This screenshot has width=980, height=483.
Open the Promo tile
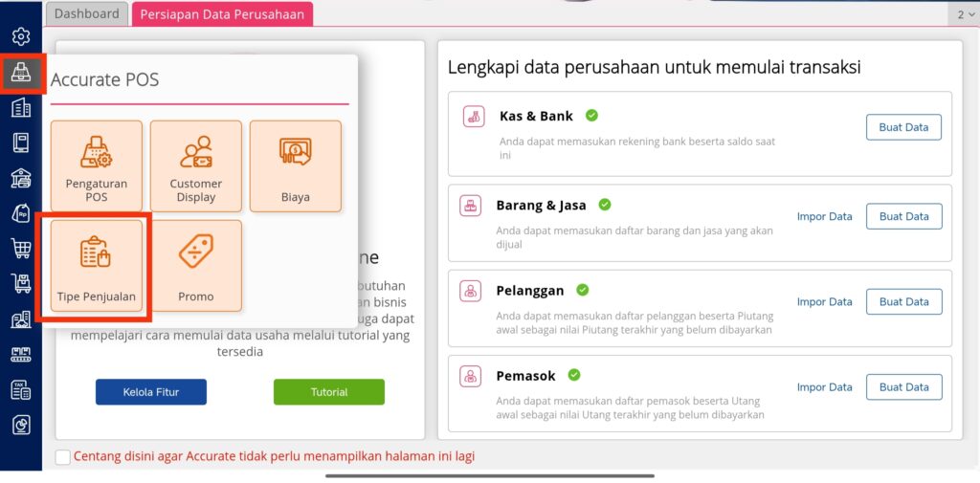tap(195, 266)
